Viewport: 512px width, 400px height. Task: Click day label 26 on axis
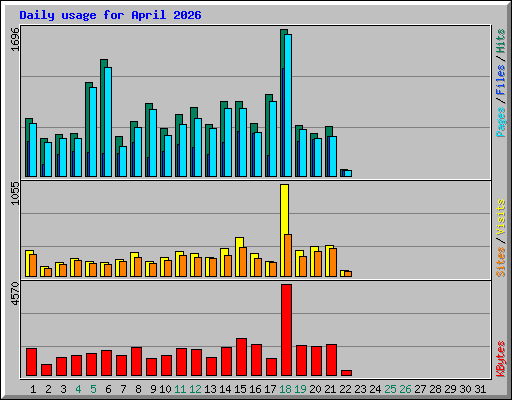click(x=405, y=389)
